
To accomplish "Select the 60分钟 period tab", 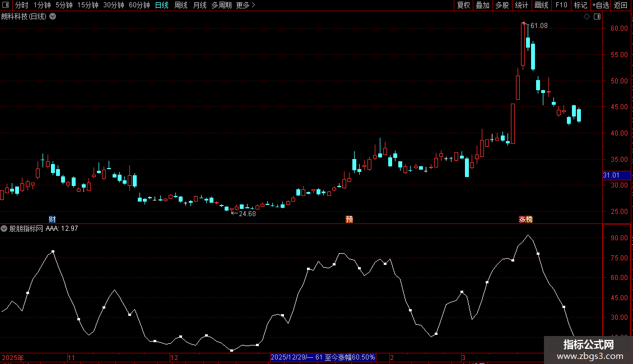I will pyautogui.click(x=139, y=5).
